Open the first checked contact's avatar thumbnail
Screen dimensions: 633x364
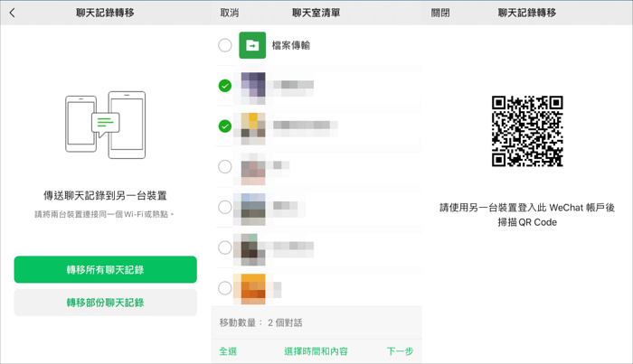click(252, 86)
